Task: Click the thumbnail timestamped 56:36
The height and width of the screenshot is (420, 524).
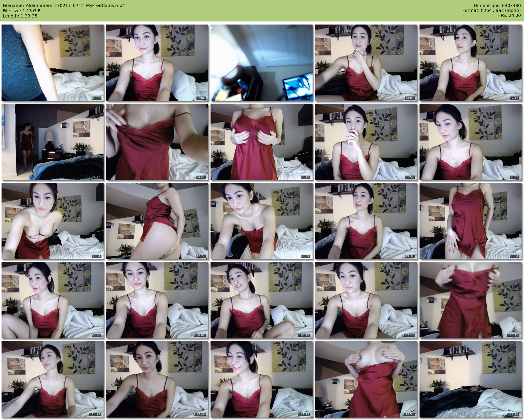Action: pos(52,300)
